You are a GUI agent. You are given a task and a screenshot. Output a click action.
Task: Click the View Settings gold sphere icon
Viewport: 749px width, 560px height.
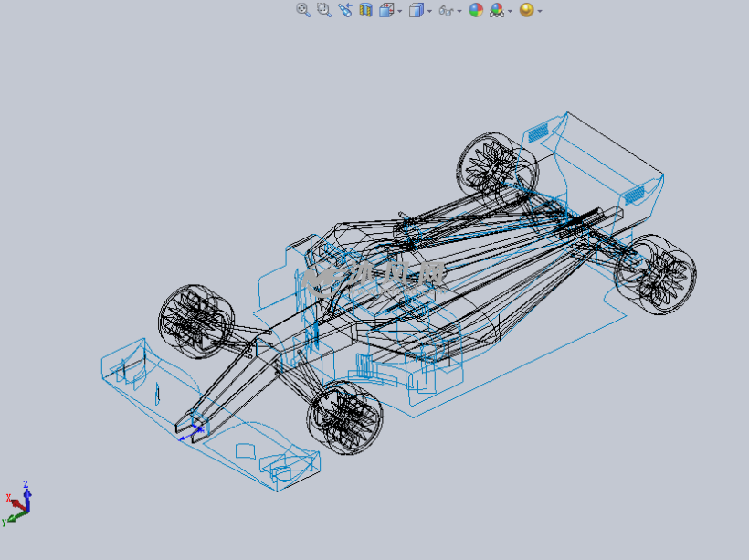point(526,10)
